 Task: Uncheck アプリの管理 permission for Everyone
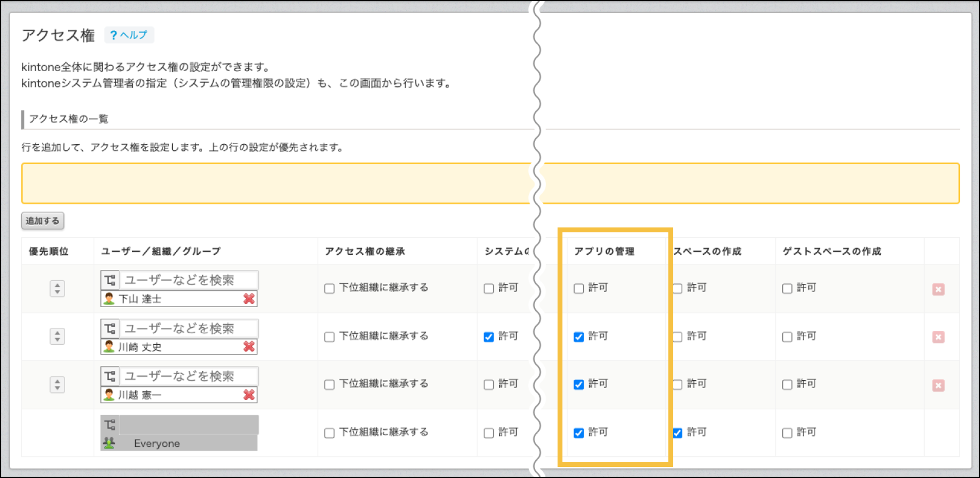[579, 433]
